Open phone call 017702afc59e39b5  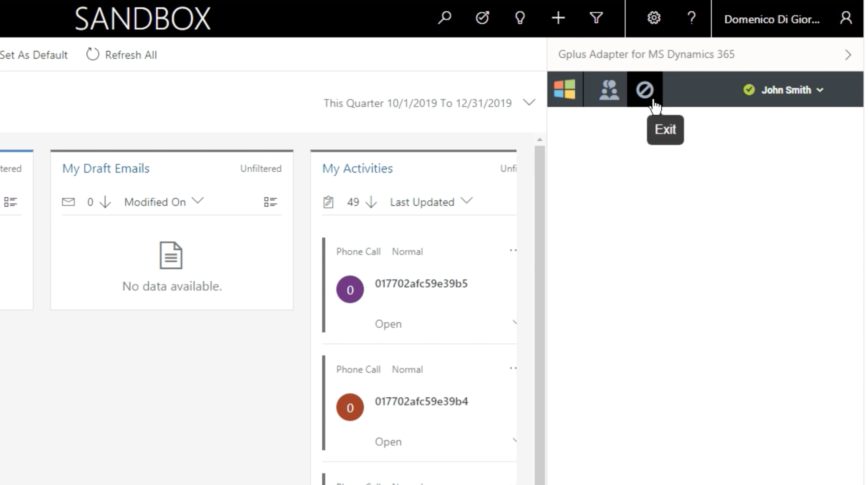[x=421, y=284]
